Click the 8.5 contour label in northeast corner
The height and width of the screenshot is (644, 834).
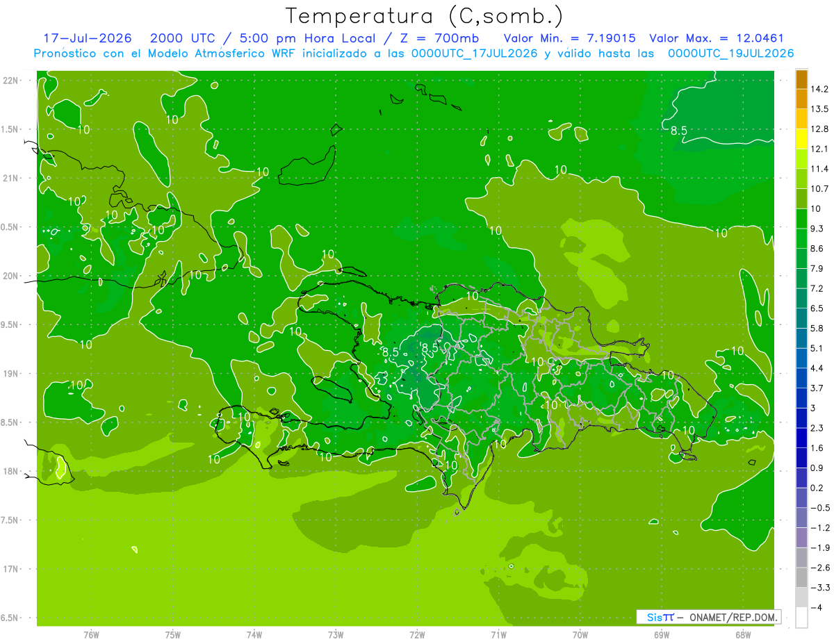coord(678,130)
